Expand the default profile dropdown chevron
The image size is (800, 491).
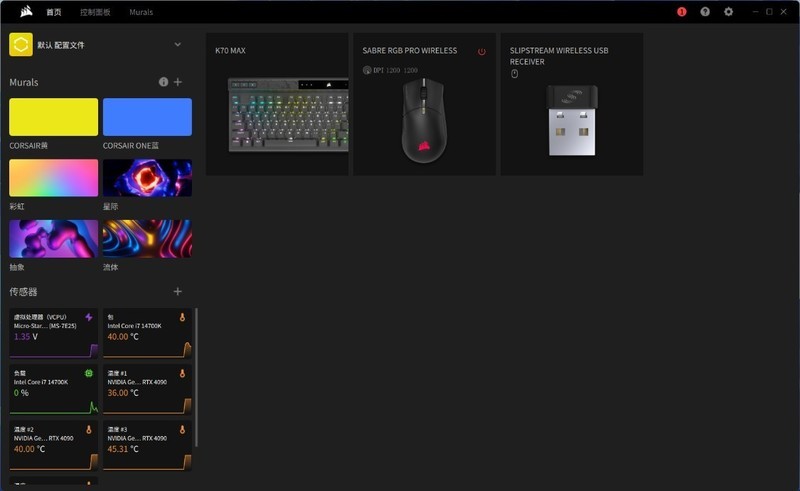tap(178, 44)
